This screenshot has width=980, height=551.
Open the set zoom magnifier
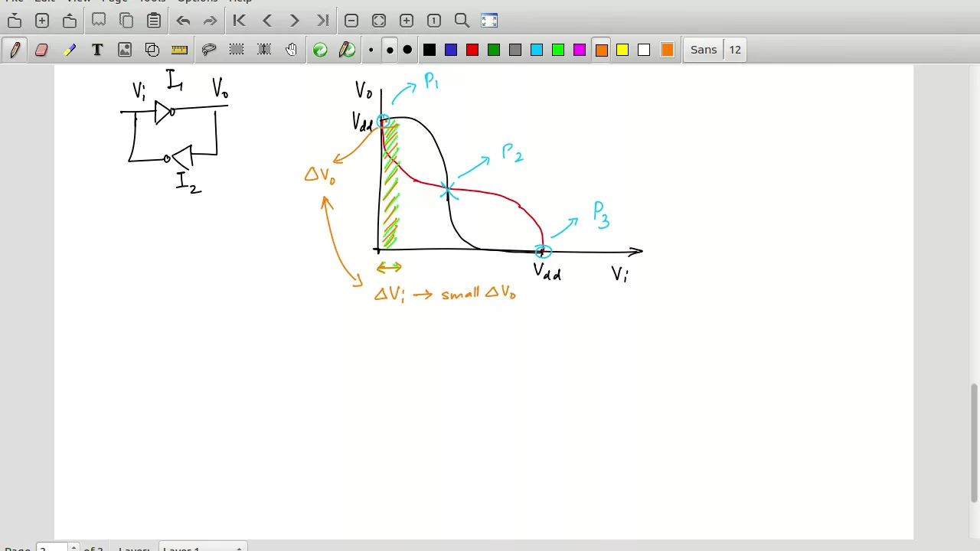(462, 21)
